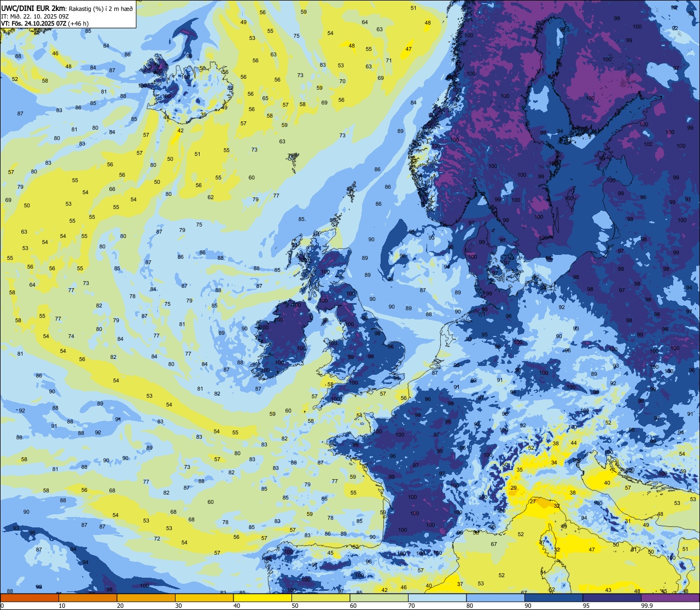Click the dark orange legend swatch below 10

pos(30,597)
